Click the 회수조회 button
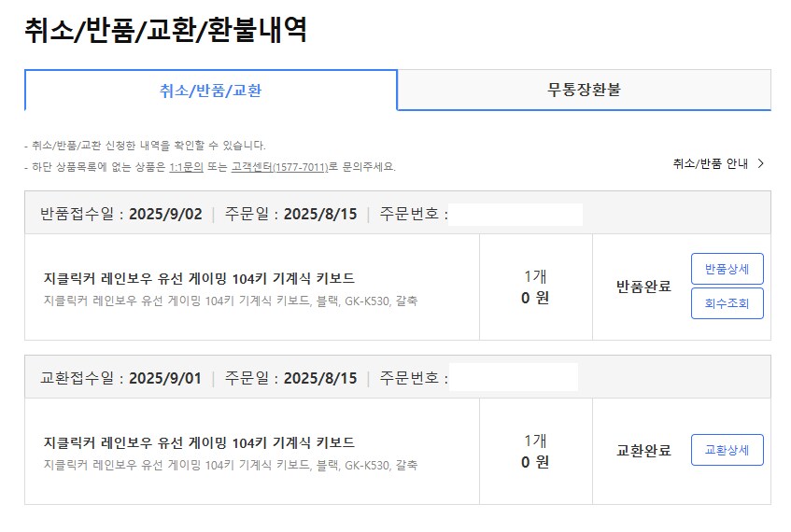This screenshot has height=532, width=791. [x=727, y=303]
